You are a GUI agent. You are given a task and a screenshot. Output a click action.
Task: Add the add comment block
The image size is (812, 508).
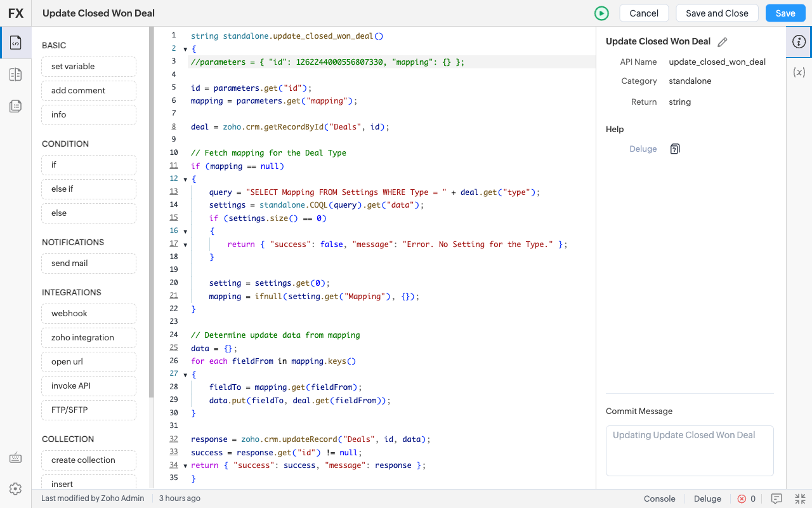click(89, 91)
